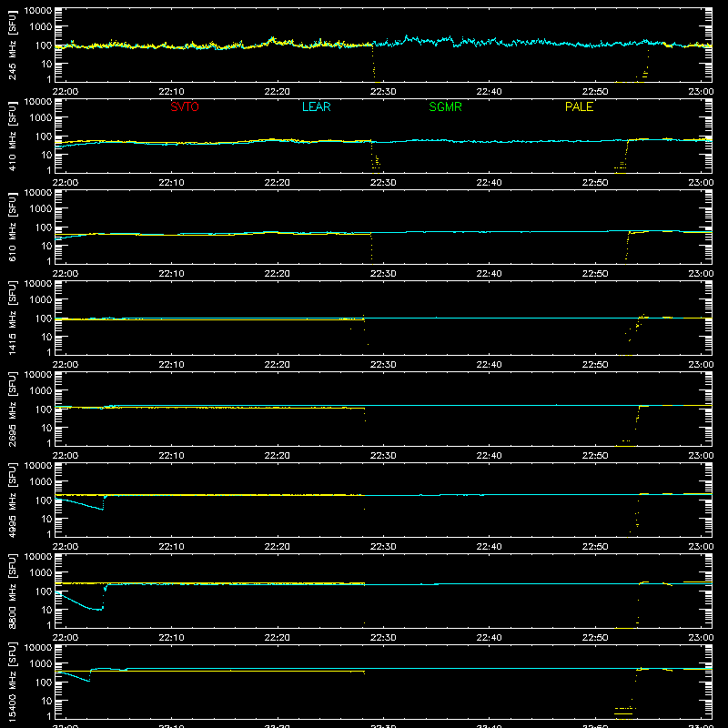The height and width of the screenshot is (728, 728).
Task: Select the 610 MHz [SFU] axis label
Action: tap(13, 227)
